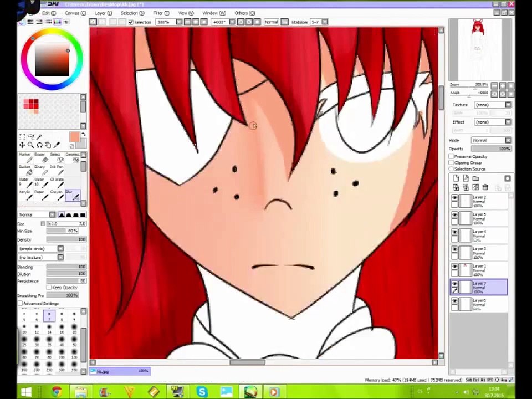Open the rotation angle dropdown
This screenshot has height=399, width=532.
(x=232, y=22)
